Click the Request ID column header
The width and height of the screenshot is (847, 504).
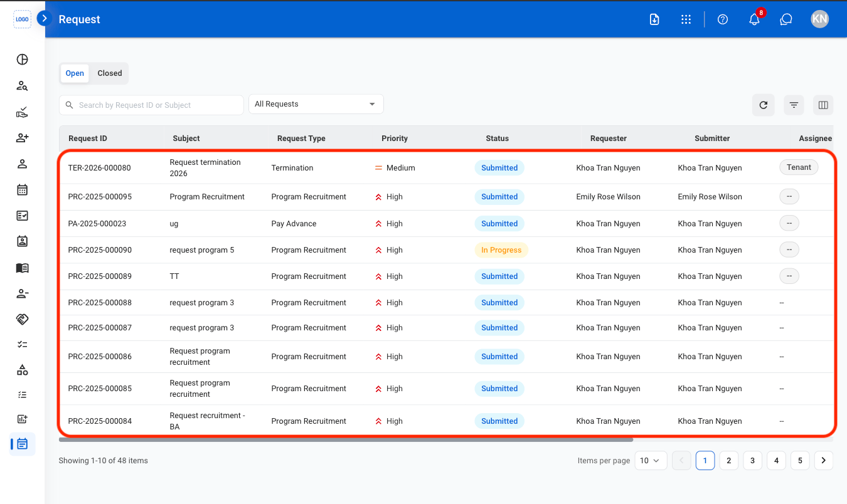pyautogui.click(x=88, y=139)
